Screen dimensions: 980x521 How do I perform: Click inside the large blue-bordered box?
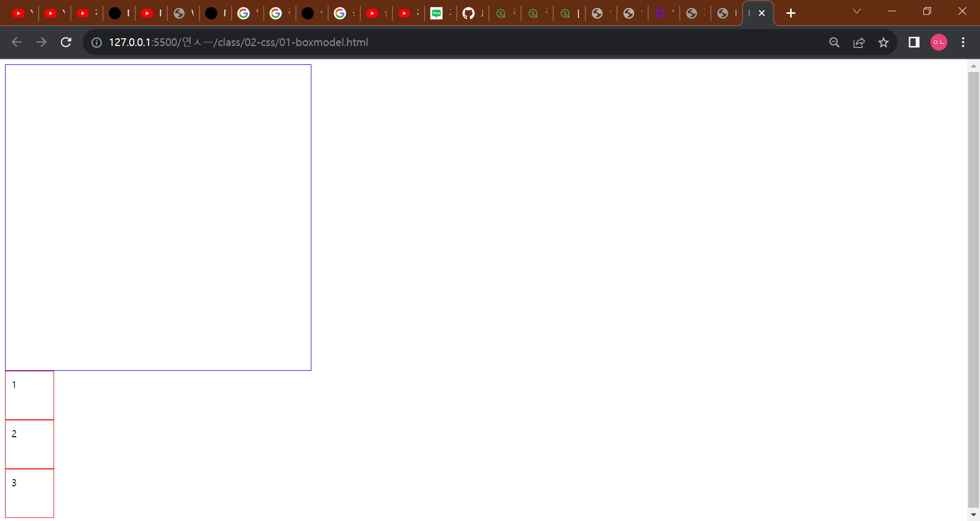coord(158,218)
